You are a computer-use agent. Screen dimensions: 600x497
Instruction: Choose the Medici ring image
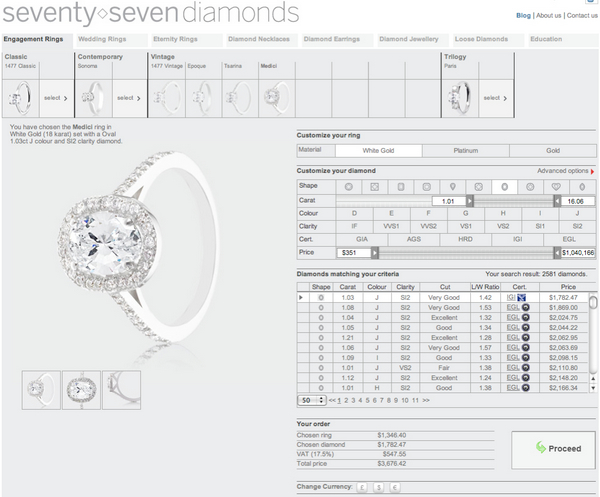277,98
